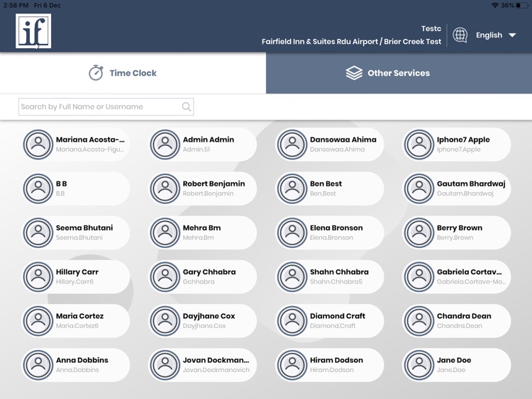
Task: Click username text 'Maria.Cortez6'
Action: [77, 325]
